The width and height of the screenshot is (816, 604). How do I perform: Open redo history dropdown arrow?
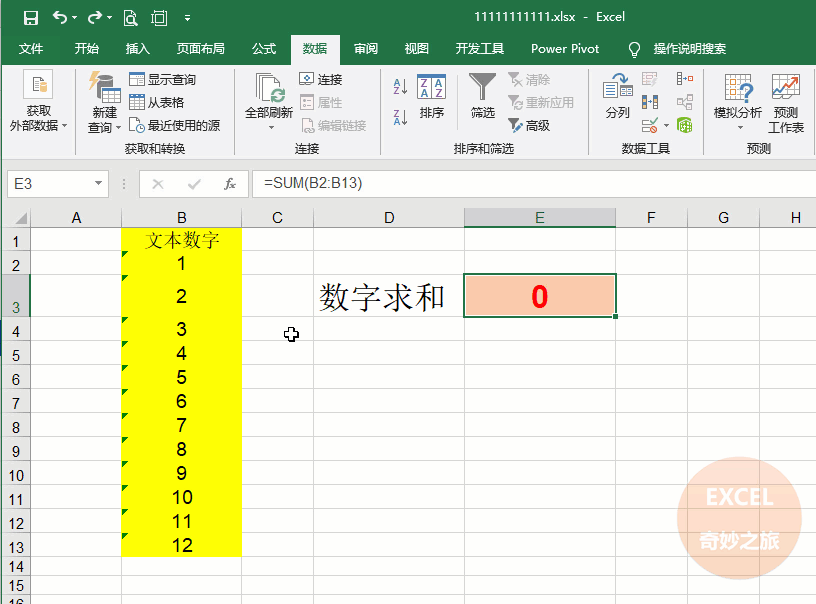[109, 18]
